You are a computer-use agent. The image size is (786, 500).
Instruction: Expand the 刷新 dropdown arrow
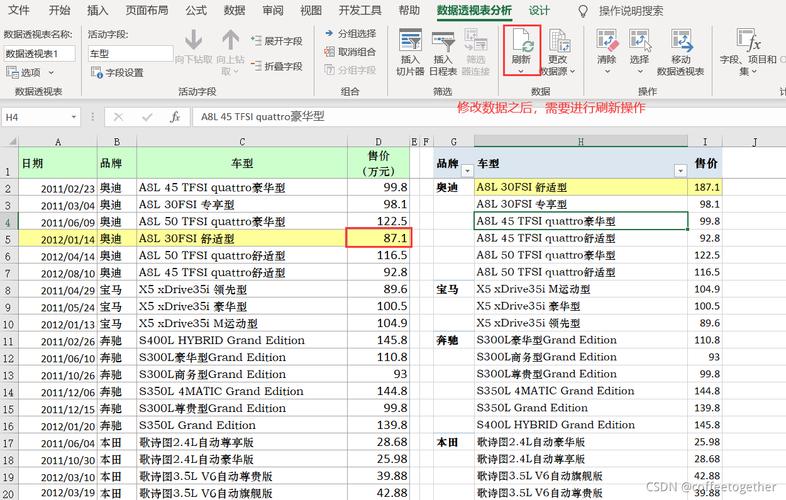point(521,71)
